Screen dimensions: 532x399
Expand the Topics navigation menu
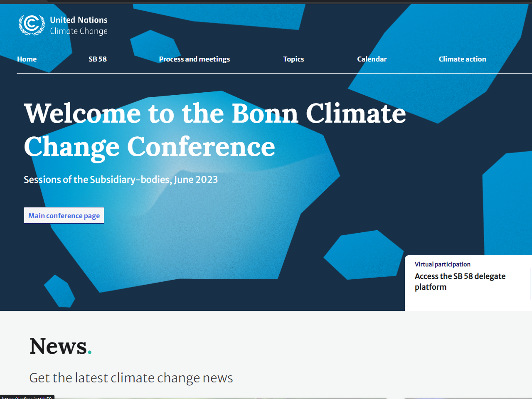click(x=293, y=59)
